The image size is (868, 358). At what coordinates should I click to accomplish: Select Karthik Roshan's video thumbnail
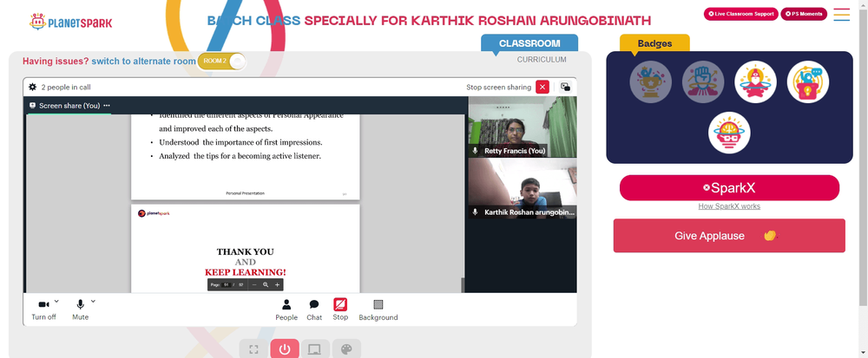tap(522, 188)
